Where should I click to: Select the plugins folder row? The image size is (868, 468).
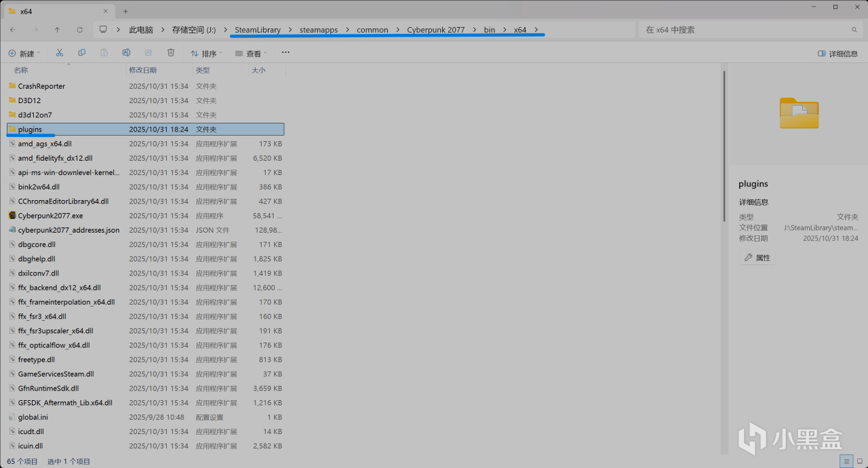point(145,129)
